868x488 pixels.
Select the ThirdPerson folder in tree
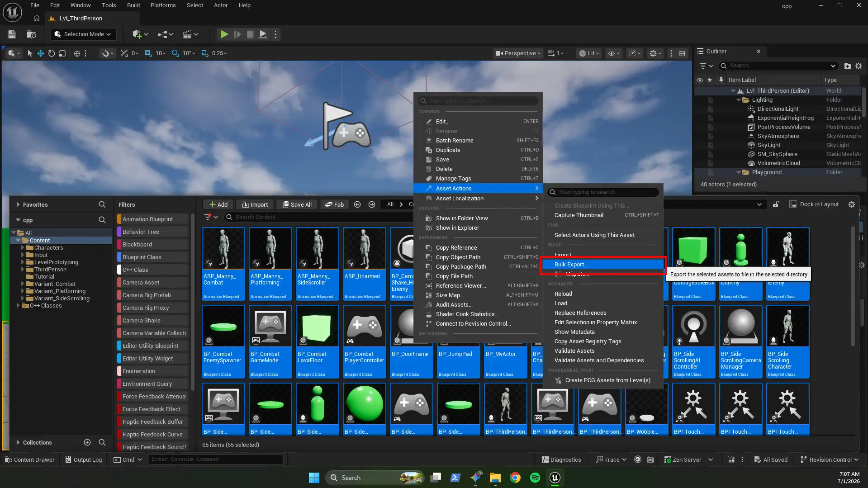pos(50,270)
